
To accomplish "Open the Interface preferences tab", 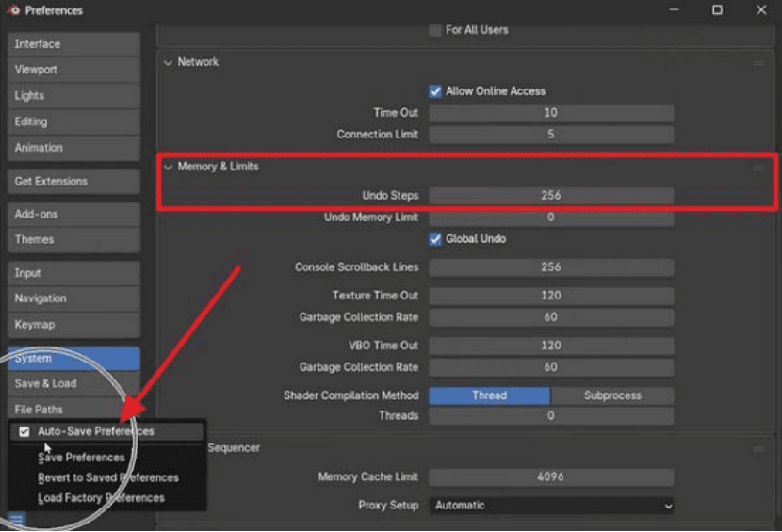I will [73, 44].
